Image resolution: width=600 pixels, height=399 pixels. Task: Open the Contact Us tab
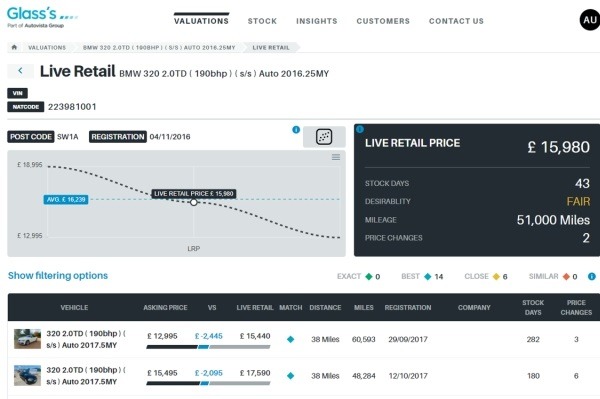[456, 21]
